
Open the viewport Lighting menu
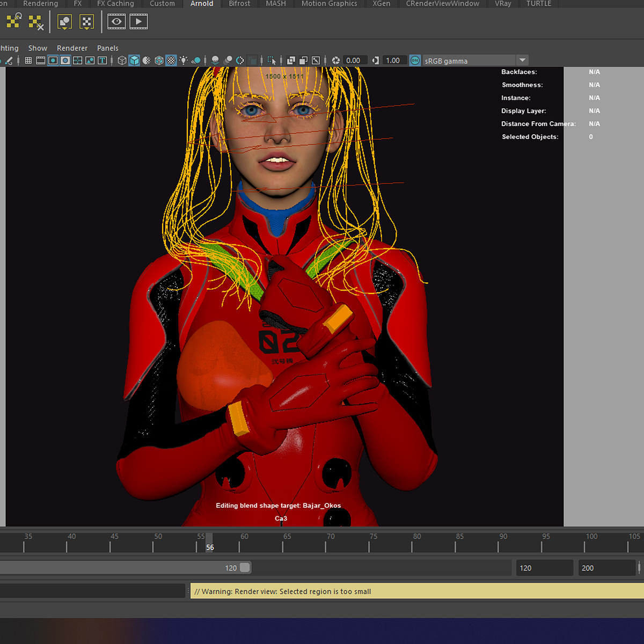pos(9,48)
